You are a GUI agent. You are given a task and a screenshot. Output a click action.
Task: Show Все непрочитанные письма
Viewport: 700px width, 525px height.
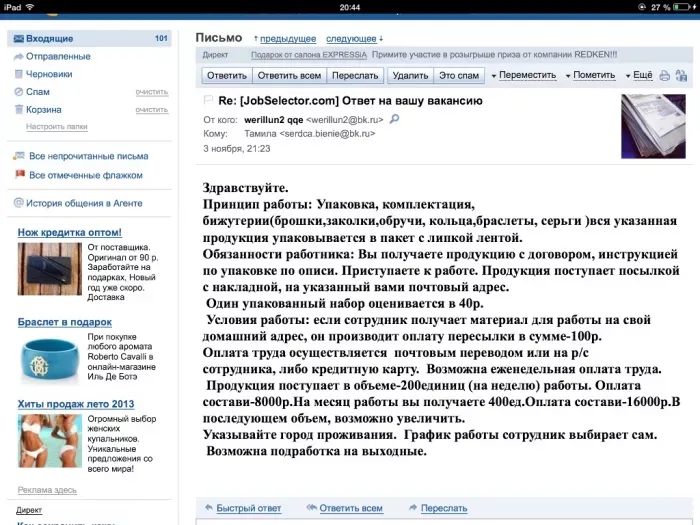[88, 156]
